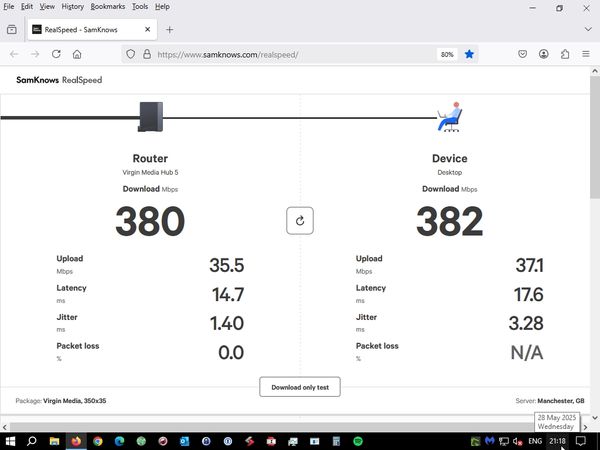Click Router packet loss value 0.0
Image resolution: width=600 pixels, height=450 pixels.
[x=231, y=352]
